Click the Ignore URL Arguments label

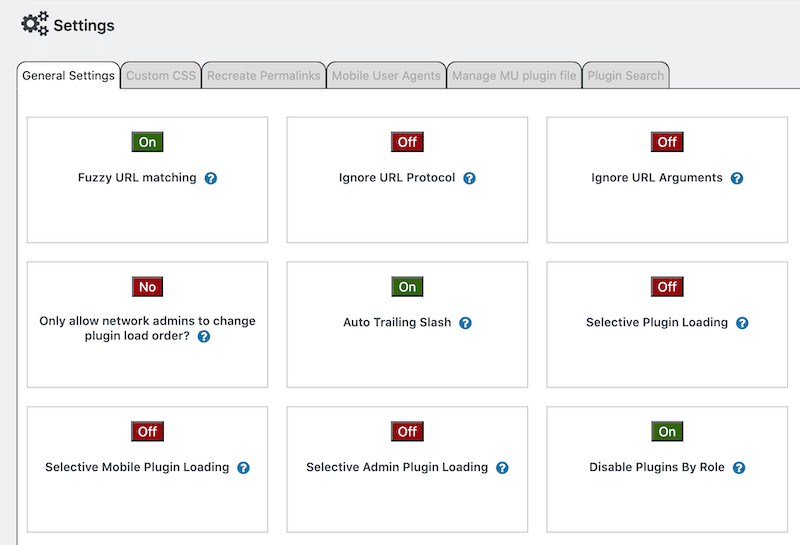tap(657, 178)
